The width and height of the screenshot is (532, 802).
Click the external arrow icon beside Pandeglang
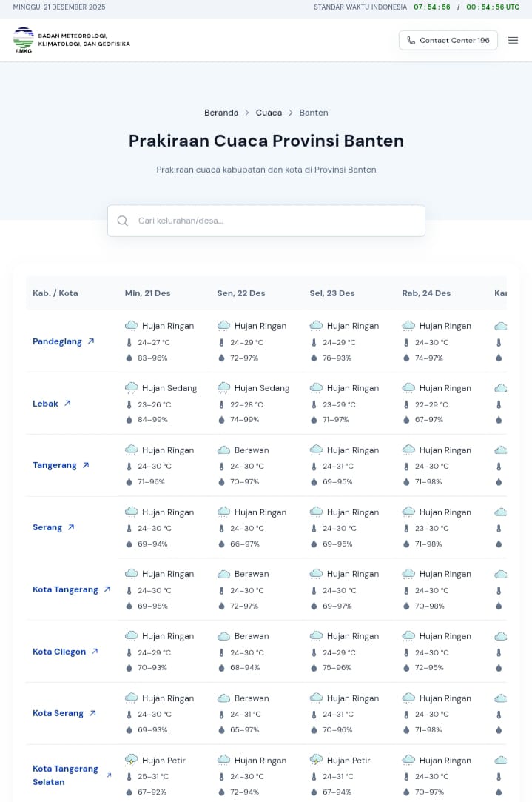91,341
